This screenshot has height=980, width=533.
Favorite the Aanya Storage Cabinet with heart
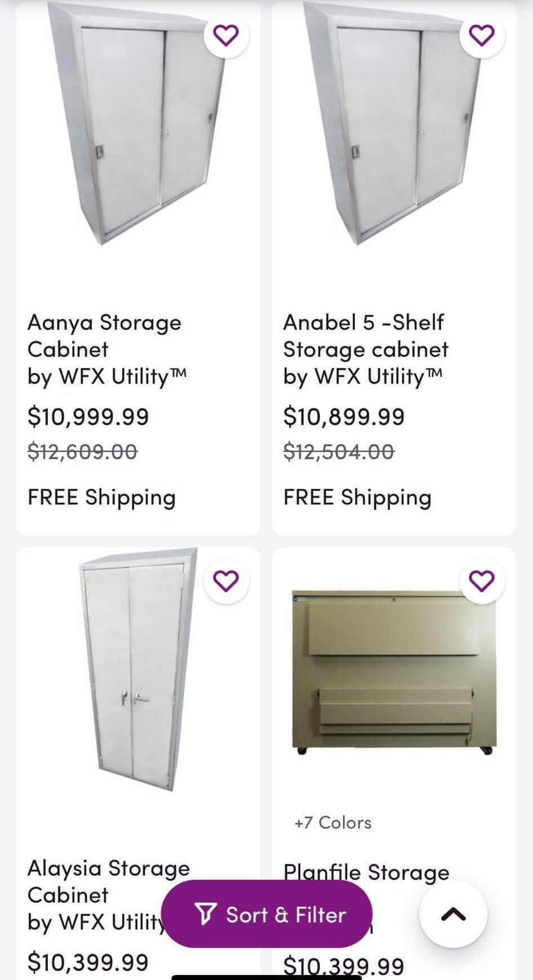pos(226,36)
